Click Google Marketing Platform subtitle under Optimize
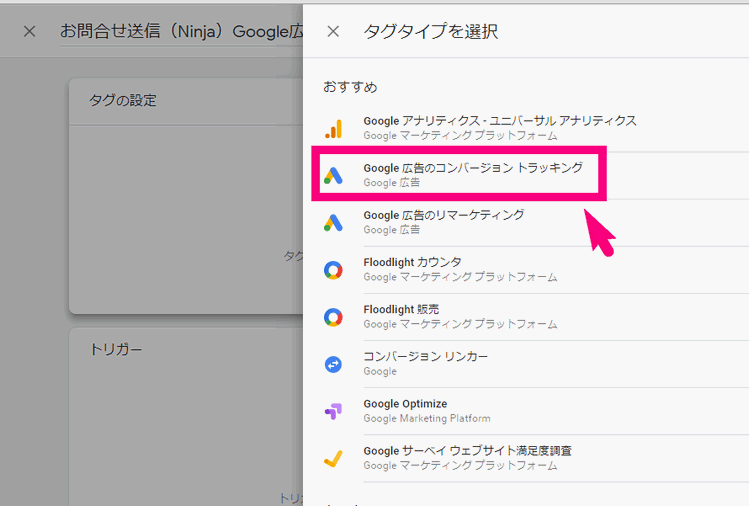The width and height of the screenshot is (749, 506). pos(427,419)
